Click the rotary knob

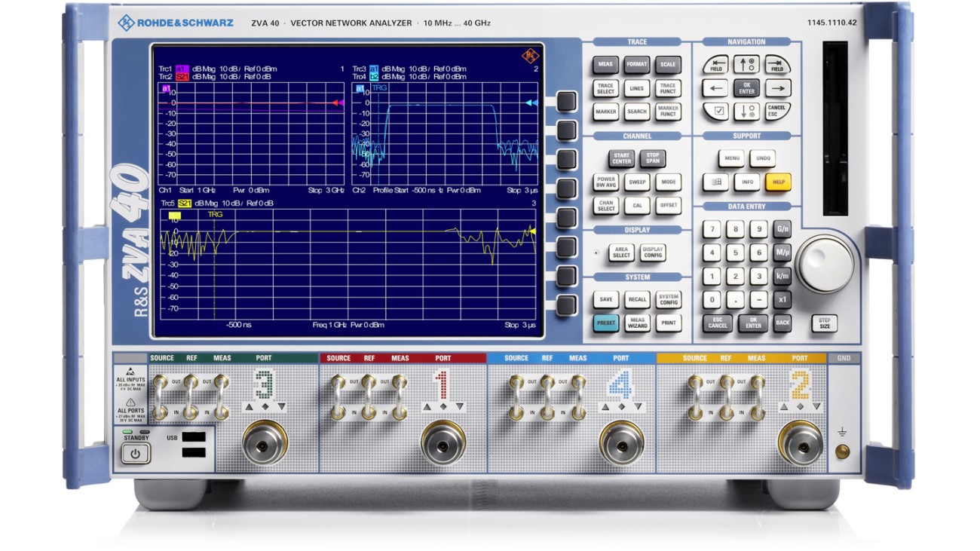(825, 265)
